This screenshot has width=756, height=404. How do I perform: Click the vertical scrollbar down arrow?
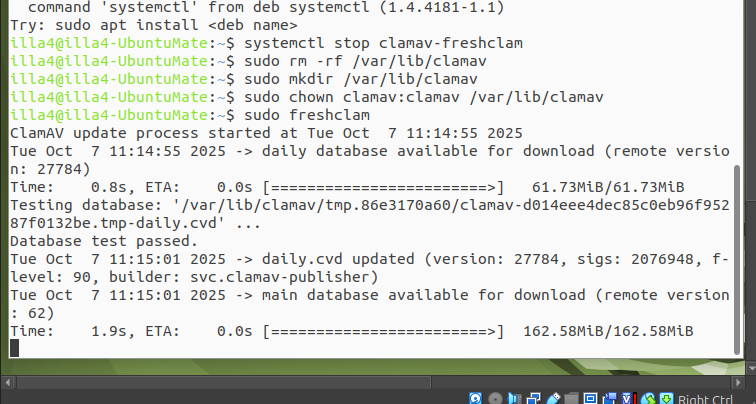(x=748, y=365)
